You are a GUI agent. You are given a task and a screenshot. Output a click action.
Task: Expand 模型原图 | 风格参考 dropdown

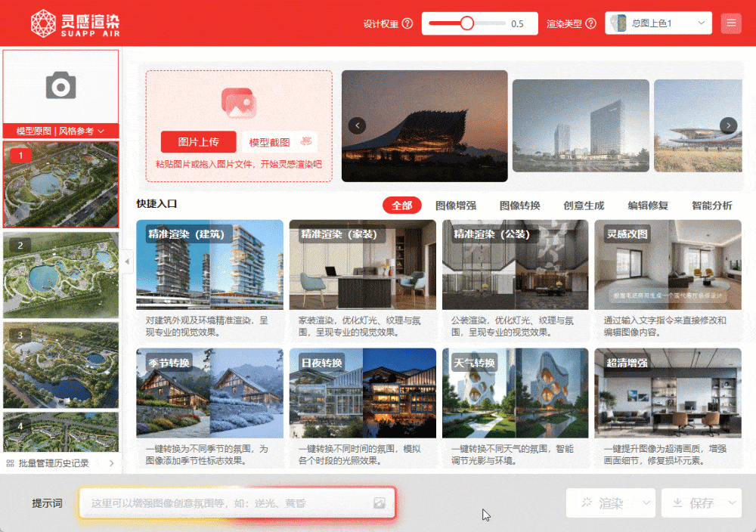click(60, 131)
